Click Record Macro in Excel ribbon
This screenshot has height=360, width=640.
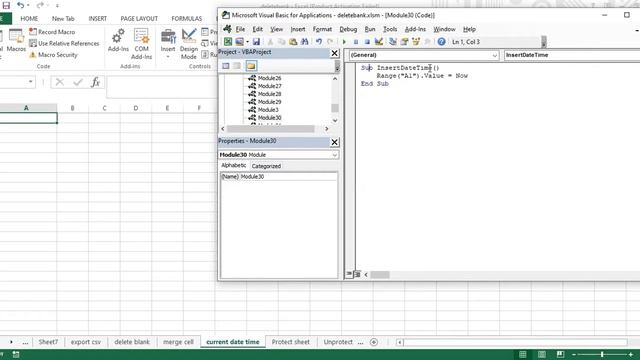(x=52, y=32)
